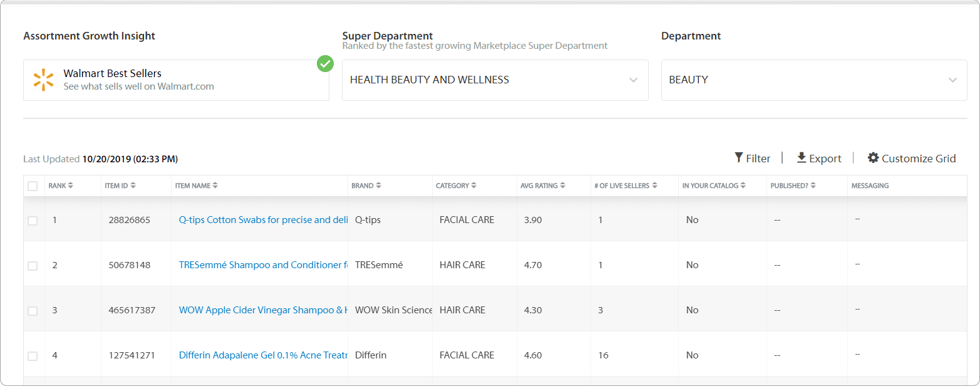
Task: Check the row for TRESemmé Shampoo
Action: click(x=33, y=266)
